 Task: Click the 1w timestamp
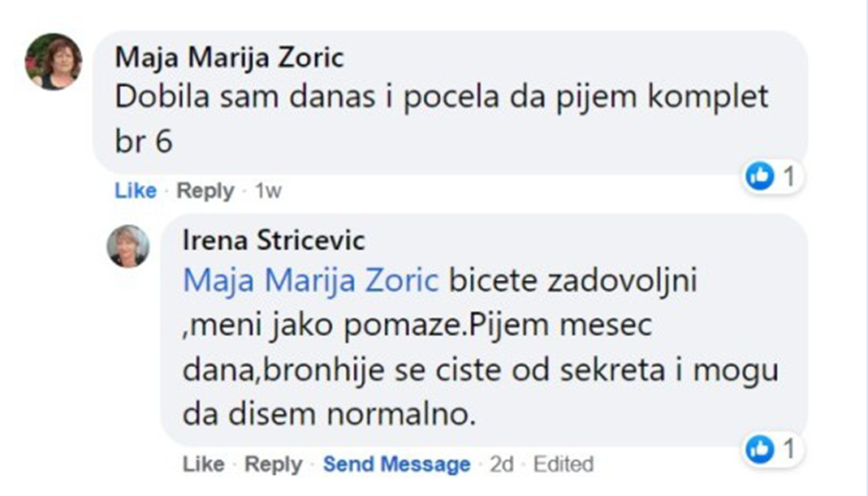pyautogui.click(x=268, y=191)
